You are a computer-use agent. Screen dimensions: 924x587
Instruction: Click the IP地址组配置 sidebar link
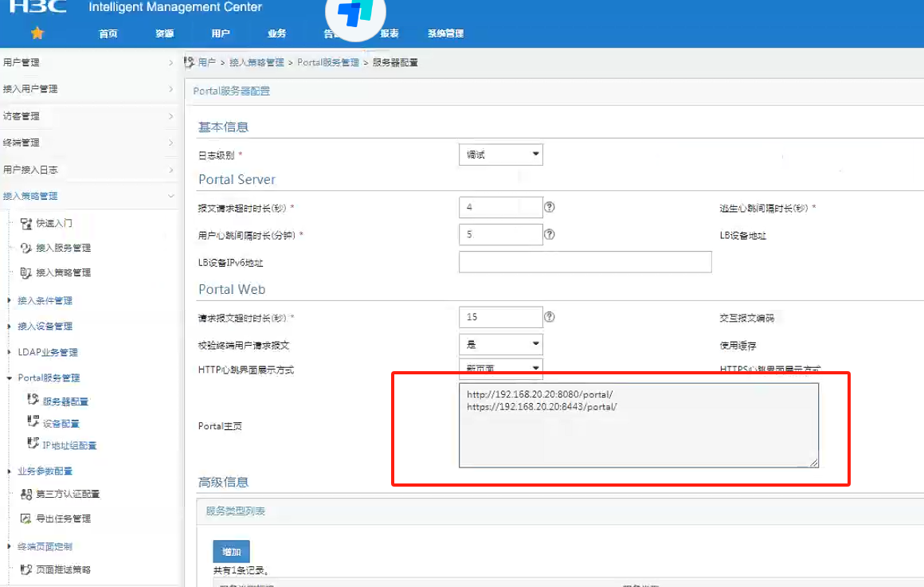69,445
